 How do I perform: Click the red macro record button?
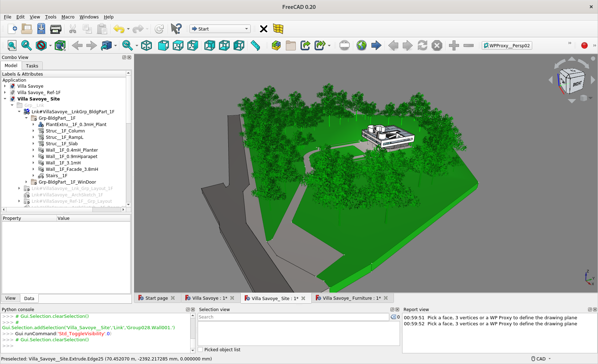pyautogui.click(x=584, y=45)
